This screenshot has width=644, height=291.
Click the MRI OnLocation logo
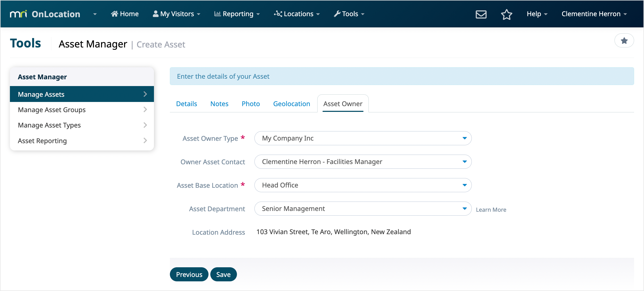(x=45, y=14)
